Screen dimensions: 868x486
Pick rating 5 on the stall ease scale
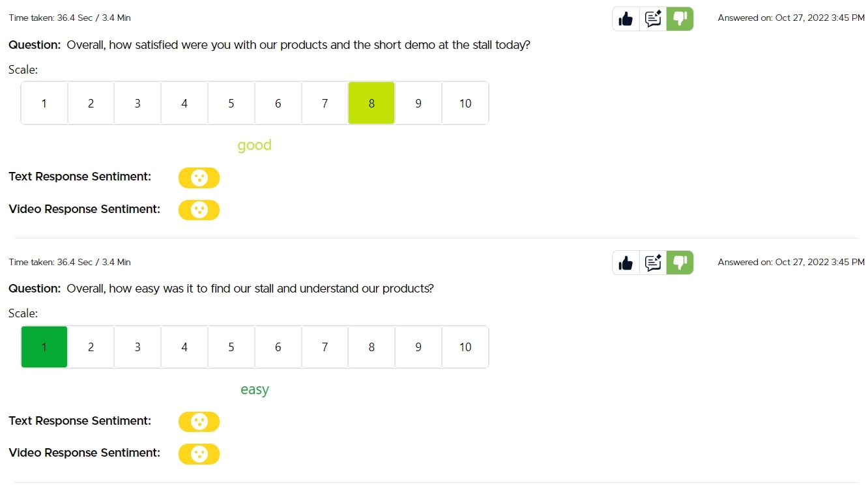[x=231, y=347]
